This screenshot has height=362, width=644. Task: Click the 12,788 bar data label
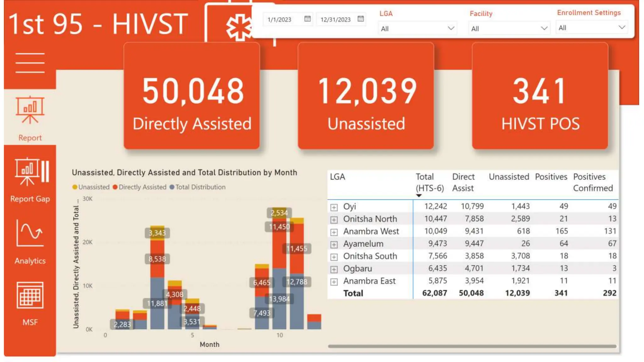297,282
